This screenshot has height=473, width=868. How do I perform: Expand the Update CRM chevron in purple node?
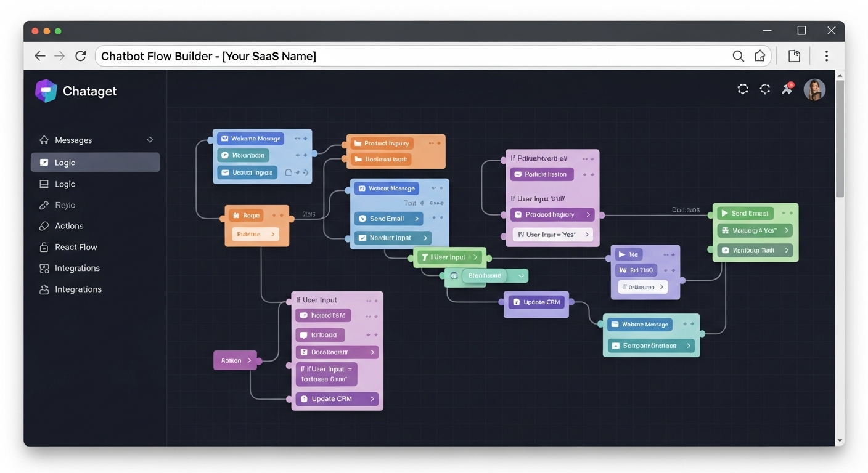tap(371, 398)
